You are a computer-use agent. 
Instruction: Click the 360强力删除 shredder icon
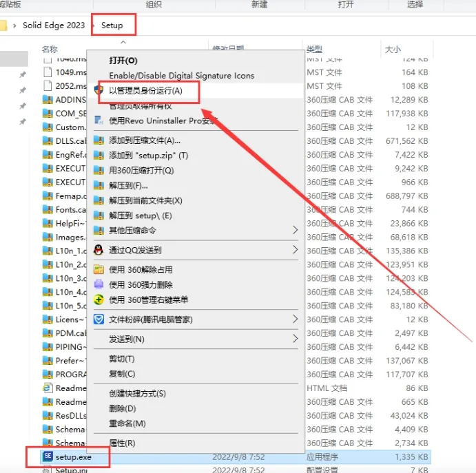[x=99, y=284]
